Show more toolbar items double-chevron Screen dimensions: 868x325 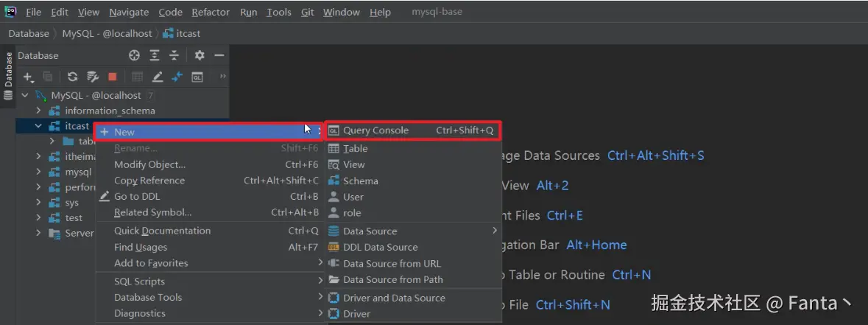coord(222,77)
